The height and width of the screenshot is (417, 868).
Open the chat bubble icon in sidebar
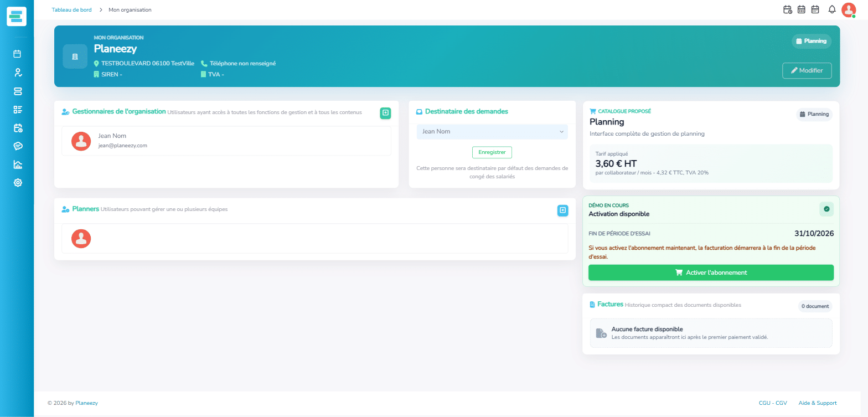click(x=17, y=146)
